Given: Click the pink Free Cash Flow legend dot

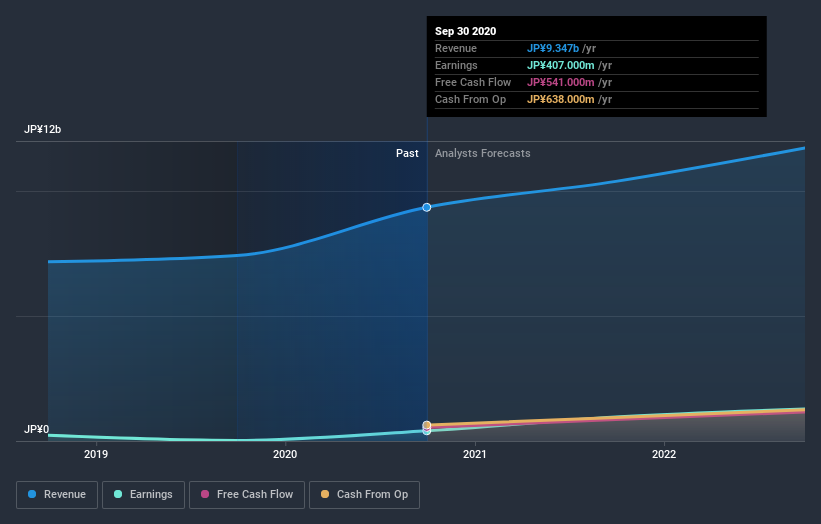Looking at the screenshot, I should point(205,494).
